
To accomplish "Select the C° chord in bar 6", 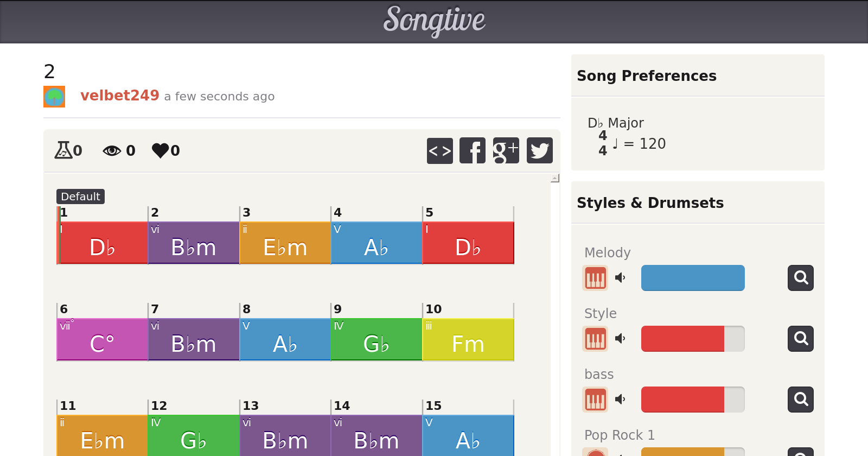I will pyautogui.click(x=102, y=339).
